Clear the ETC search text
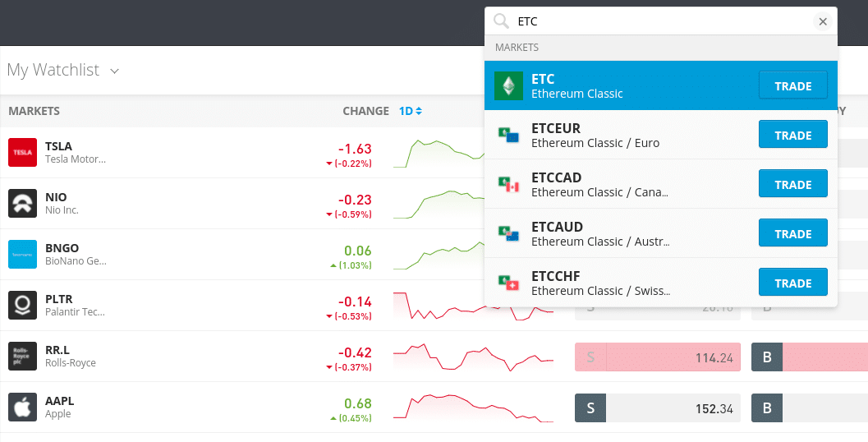 click(823, 21)
